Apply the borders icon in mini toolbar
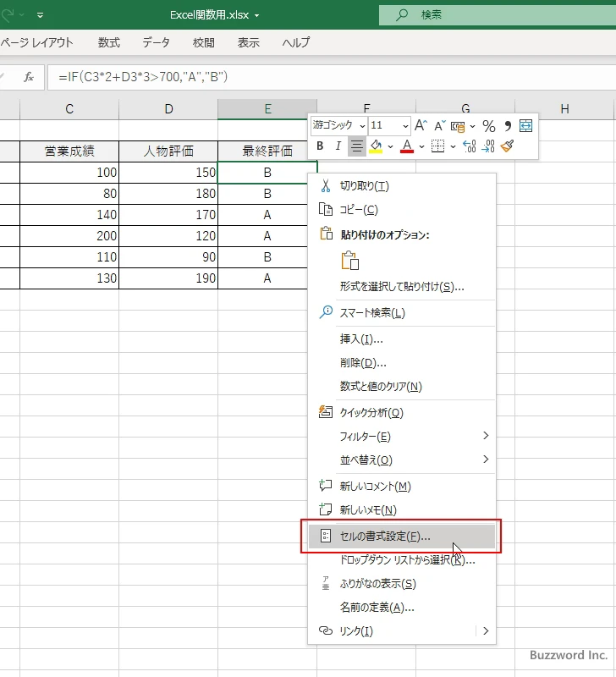This screenshot has height=677, width=616. 437,146
